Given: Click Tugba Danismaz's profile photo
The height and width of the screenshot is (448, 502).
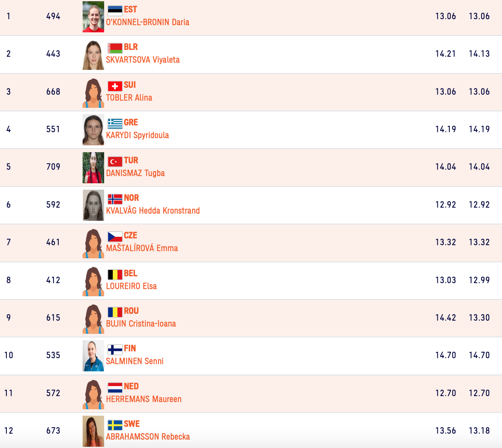Looking at the screenshot, I should 93,168.
